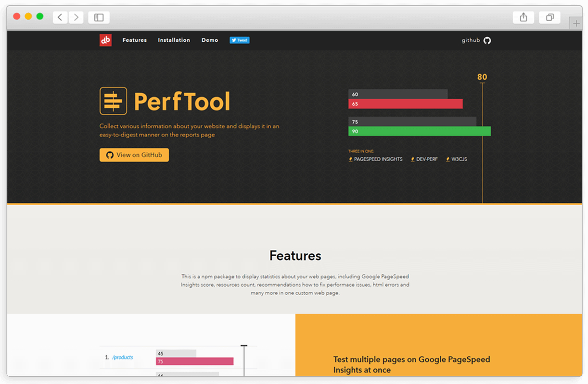Viewport: 588px width, 384px height.
Task: Click the 80 threshold marker value
Action: point(482,77)
